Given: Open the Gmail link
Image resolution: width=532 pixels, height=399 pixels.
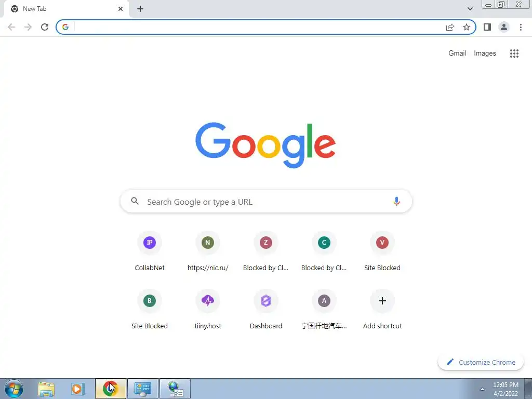Looking at the screenshot, I should click(457, 54).
